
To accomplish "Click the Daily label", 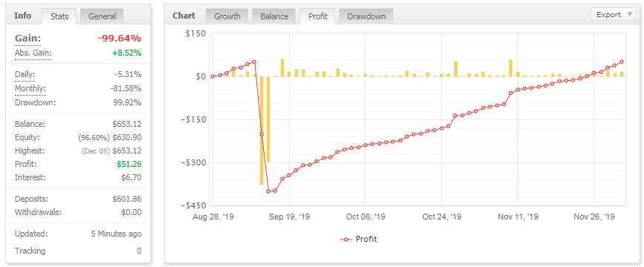I will [x=25, y=75].
